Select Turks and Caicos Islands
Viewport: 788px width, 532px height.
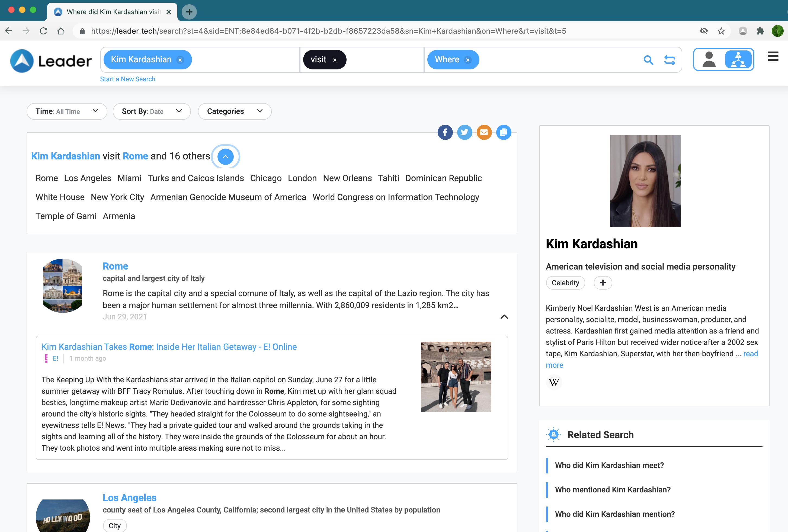(196, 178)
